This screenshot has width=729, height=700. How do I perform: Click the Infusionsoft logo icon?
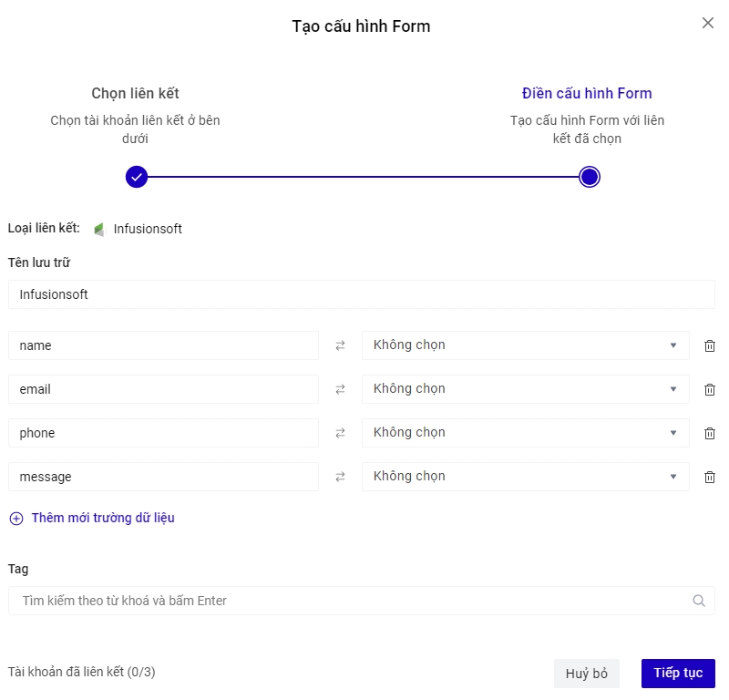pyautogui.click(x=99, y=229)
